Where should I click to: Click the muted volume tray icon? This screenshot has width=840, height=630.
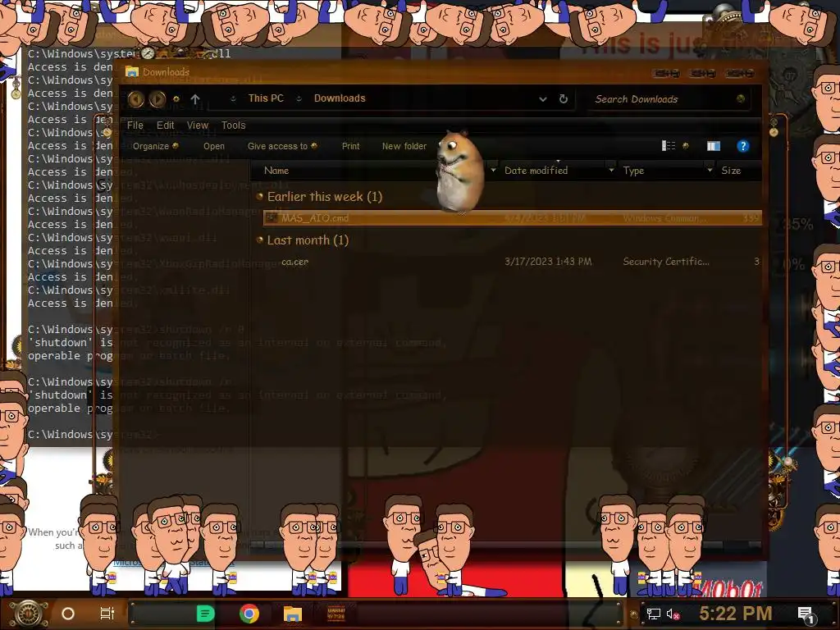point(673,614)
